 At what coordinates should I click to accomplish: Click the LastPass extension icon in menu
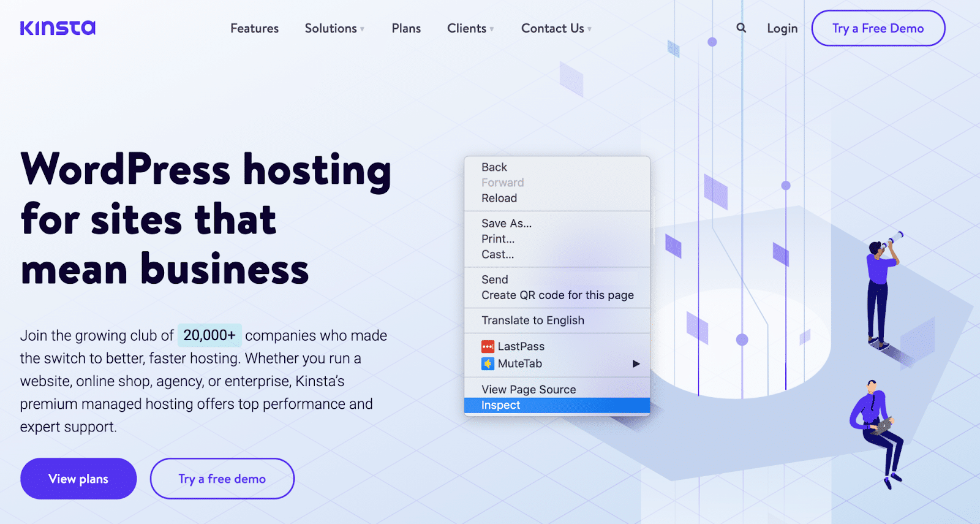[x=488, y=347]
